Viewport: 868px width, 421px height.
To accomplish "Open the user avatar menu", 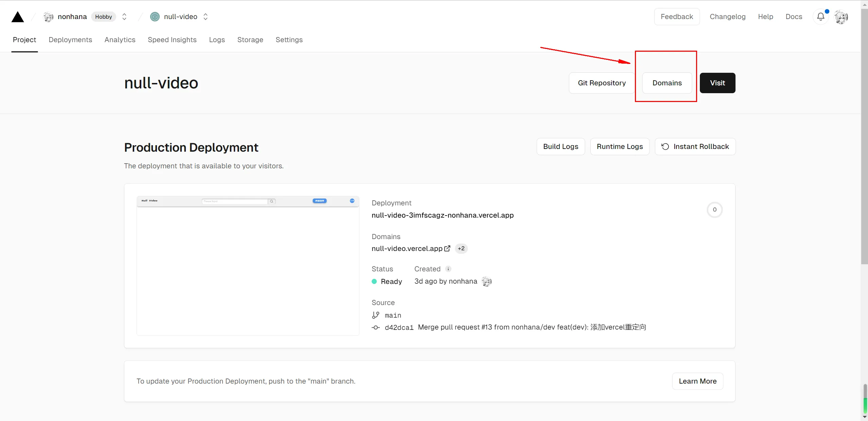I will tap(841, 17).
